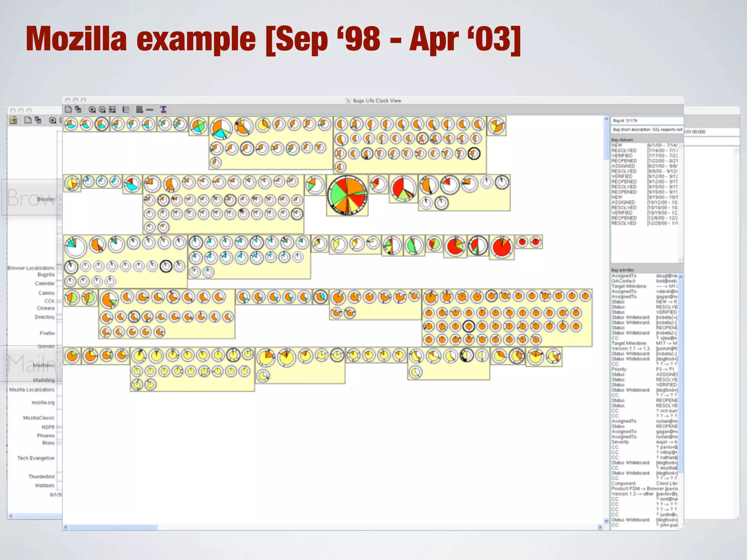Click the new document icon in Bugs Life Clock View toolbar
This screenshot has width=747, height=560.
pos(68,109)
